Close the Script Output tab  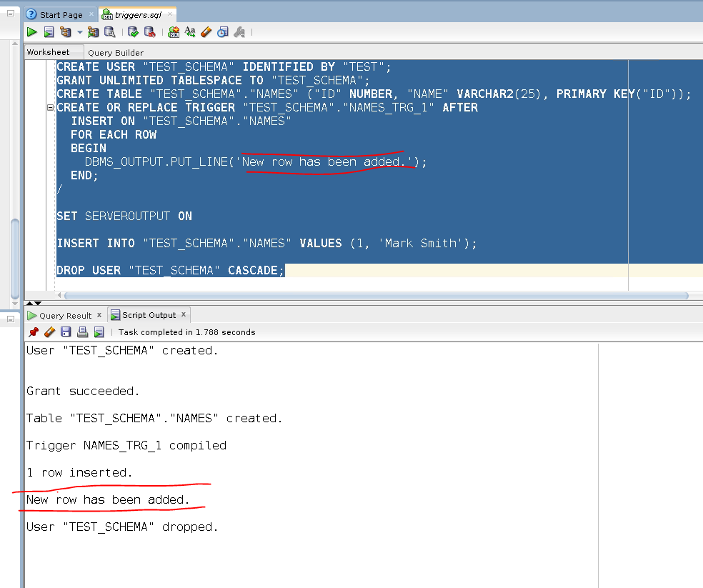183,314
